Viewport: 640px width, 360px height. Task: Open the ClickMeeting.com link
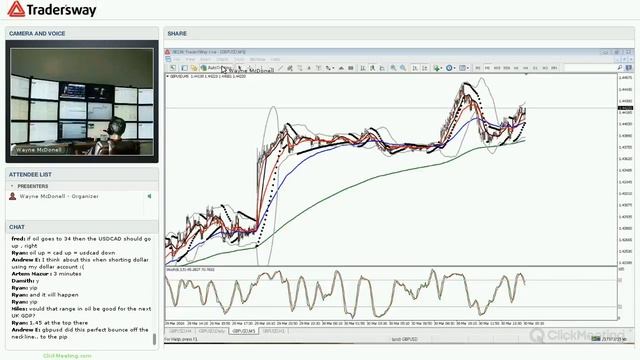(67, 356)
